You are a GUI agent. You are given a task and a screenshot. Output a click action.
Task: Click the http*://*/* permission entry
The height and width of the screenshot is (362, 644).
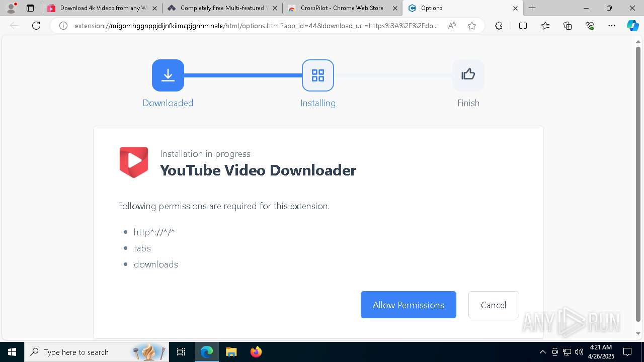(x=154, y=232)
